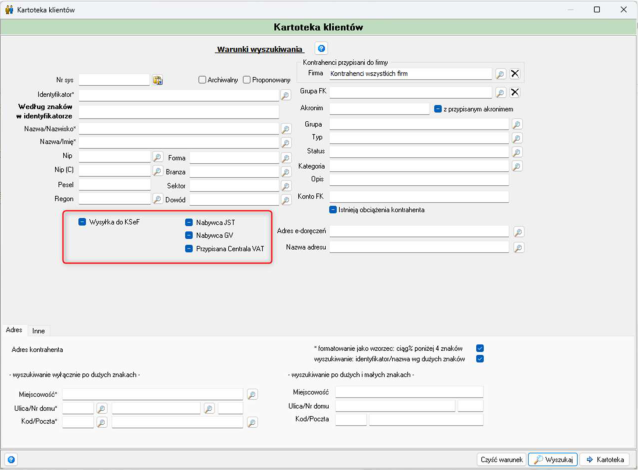Open lookup for the Firma field
The height and width of the screenshot is (470, 638).
tap(500, 74)
